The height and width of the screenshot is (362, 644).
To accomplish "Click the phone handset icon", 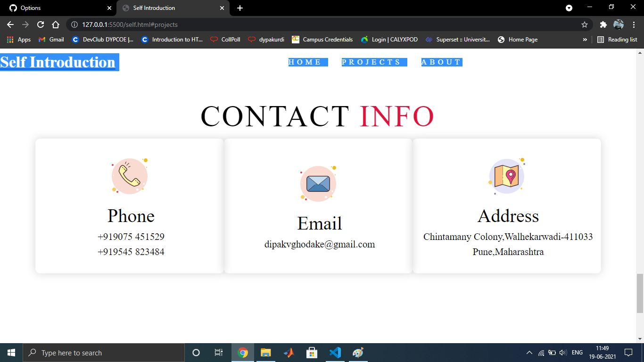I will coord(130,176).
